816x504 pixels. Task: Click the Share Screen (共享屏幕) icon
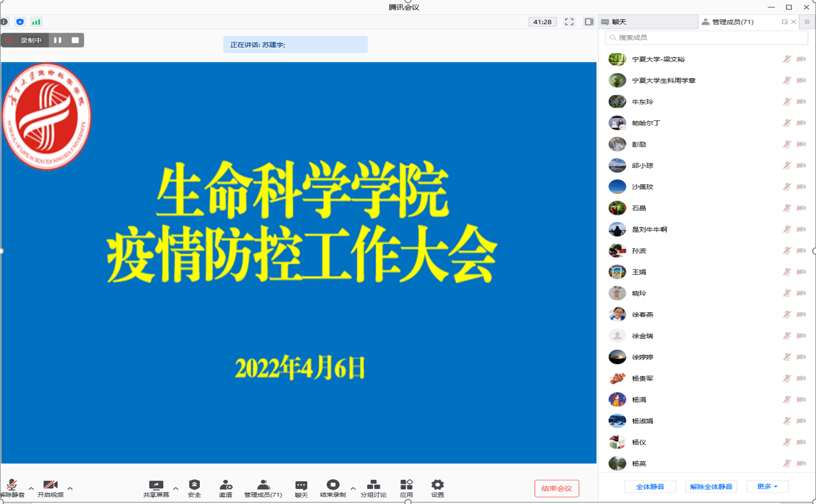156,485
